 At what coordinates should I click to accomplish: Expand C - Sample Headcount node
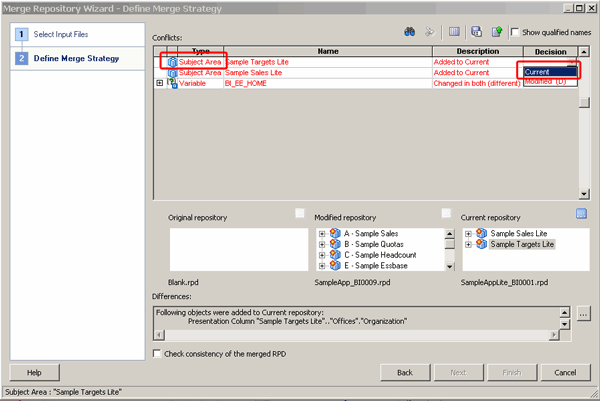point(322,255)
